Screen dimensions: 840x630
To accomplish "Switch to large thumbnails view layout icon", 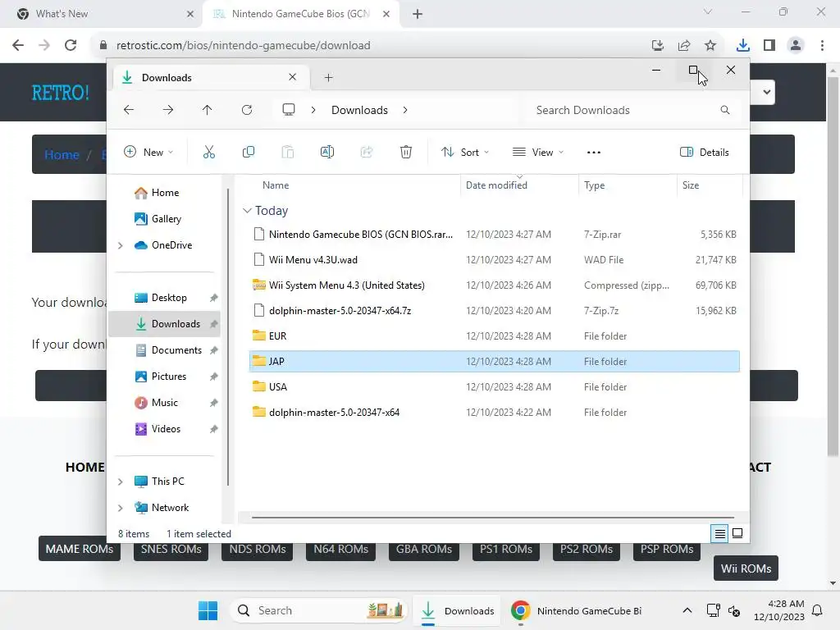I will pos(737,533).
